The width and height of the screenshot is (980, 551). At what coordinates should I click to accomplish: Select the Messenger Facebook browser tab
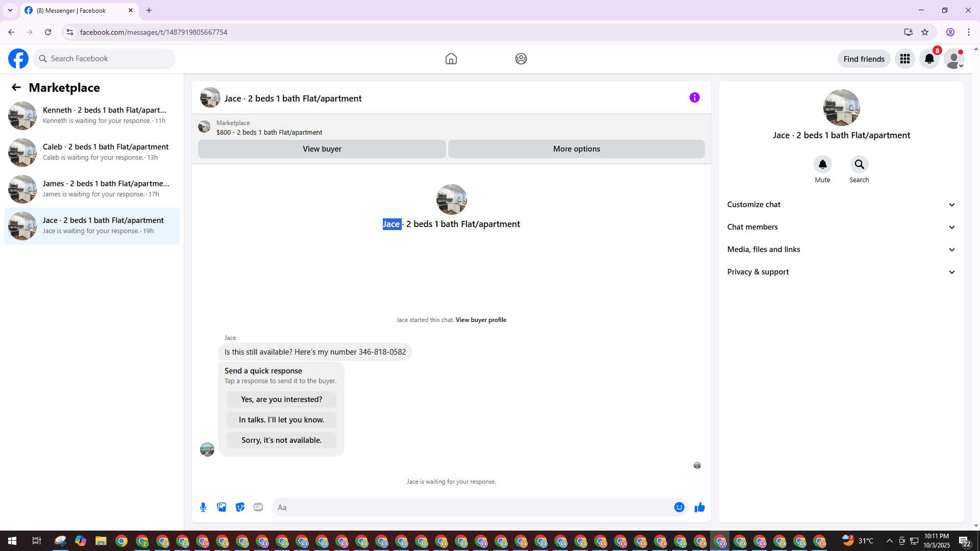click(x=79, y=10)
